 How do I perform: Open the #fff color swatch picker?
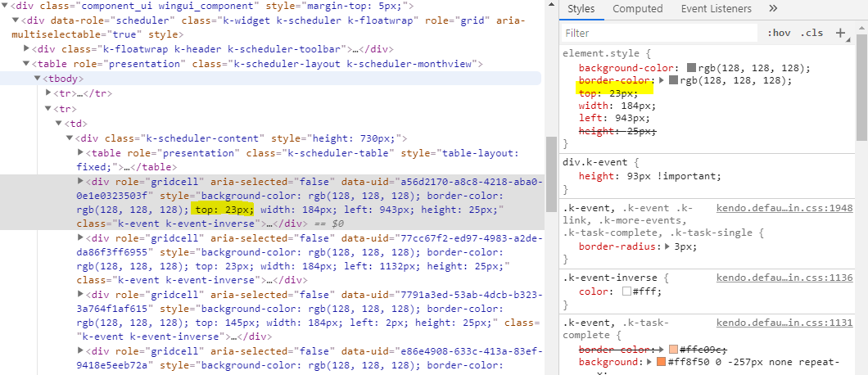pyautogui.click(x=626, y=292)
